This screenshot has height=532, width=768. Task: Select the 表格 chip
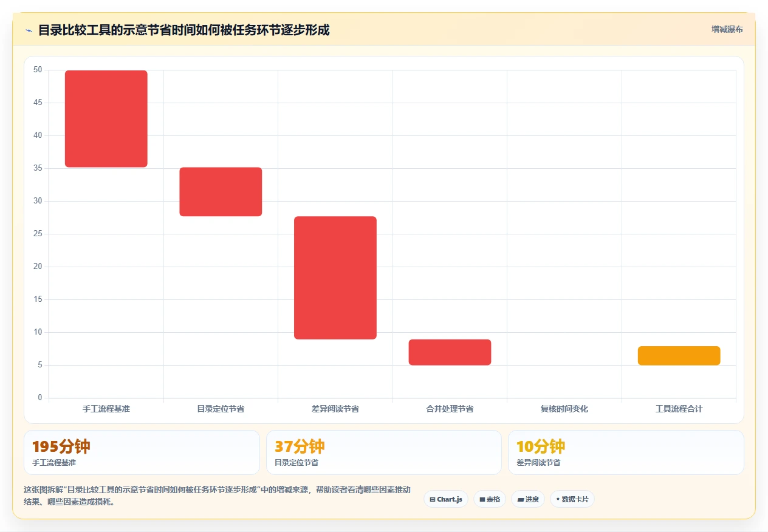click(x=490, y=499)
